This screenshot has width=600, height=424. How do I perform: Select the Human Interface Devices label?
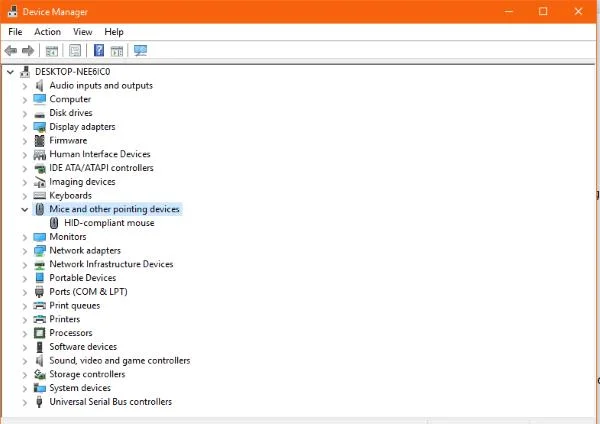[100, 154]
